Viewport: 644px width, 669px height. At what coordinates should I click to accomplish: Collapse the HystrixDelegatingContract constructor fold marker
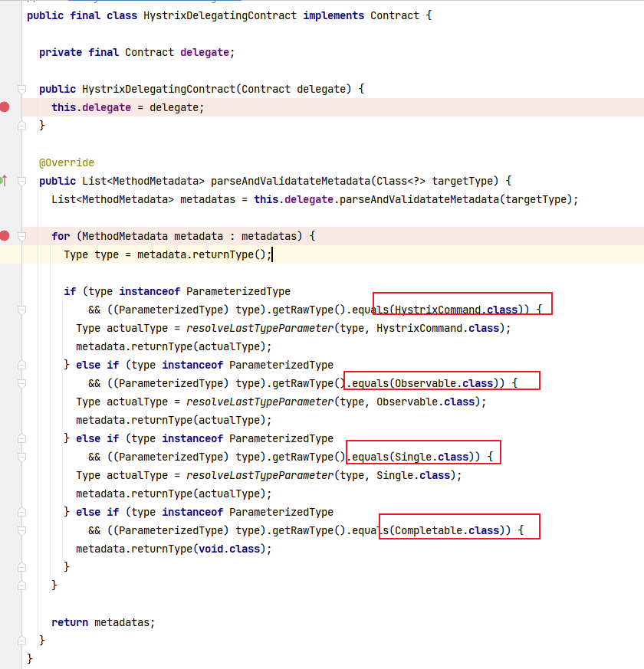tap(21, 89)
